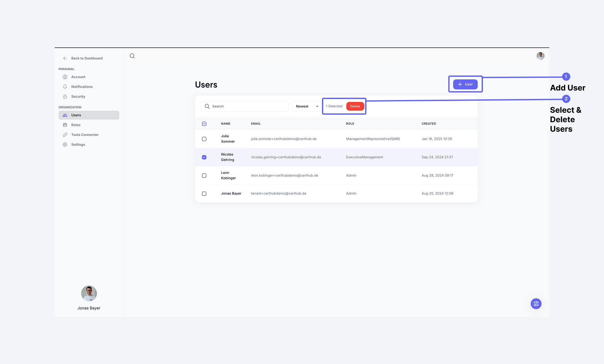Click the profile avatar in the top right
This screenshot has width=604, height=364.
540,56
